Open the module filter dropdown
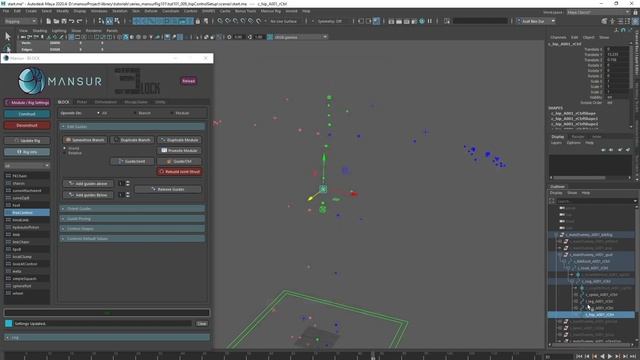The height and width of the screenshot is (360, 640). [x=27, y=165]
